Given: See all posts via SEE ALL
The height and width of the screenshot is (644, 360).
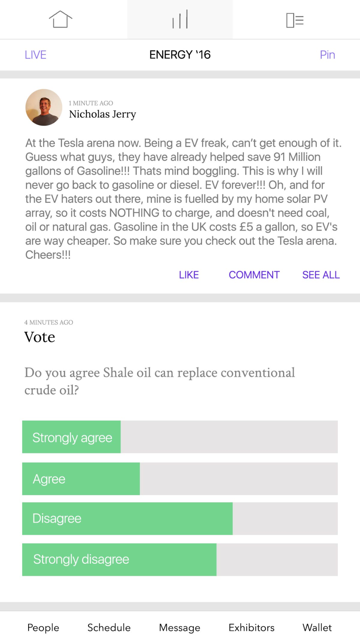Looking at the screenshot, I should pos(321,275).
